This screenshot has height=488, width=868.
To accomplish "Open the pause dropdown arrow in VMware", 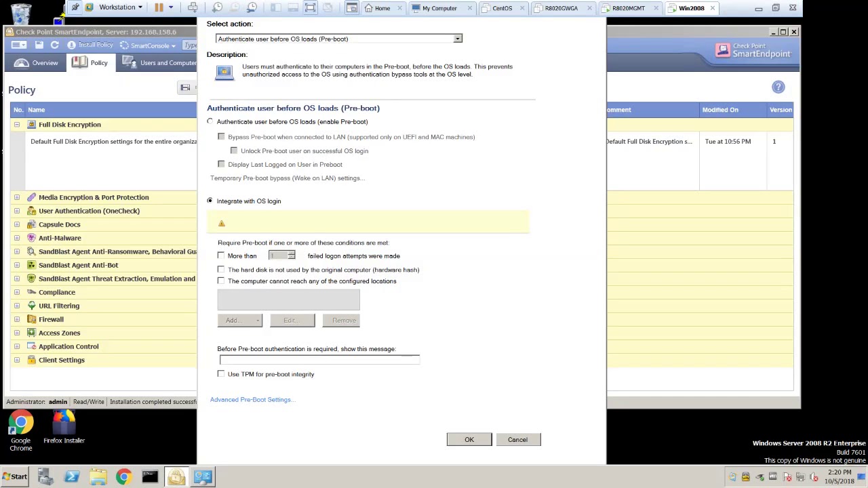I will coord(171,7).
